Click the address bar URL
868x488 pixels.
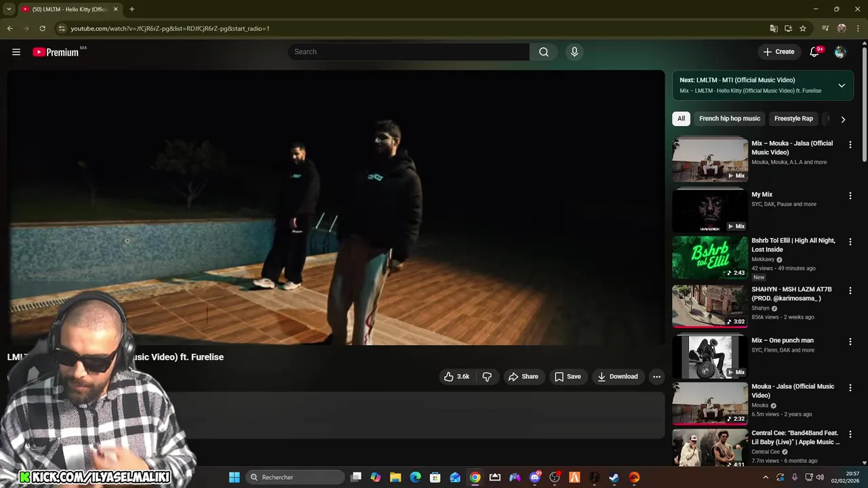[170, 28]
